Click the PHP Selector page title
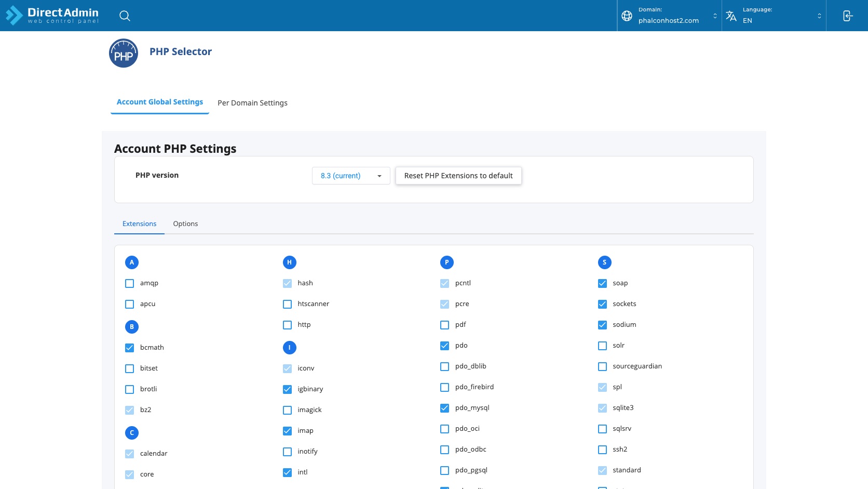The width and height of the screenshot is (868, 489). point(181,52)
